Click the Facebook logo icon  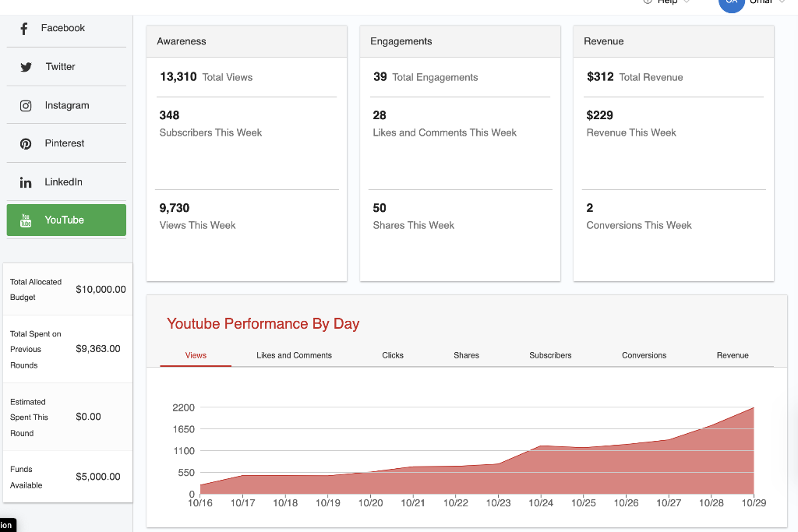click(24, 29)
